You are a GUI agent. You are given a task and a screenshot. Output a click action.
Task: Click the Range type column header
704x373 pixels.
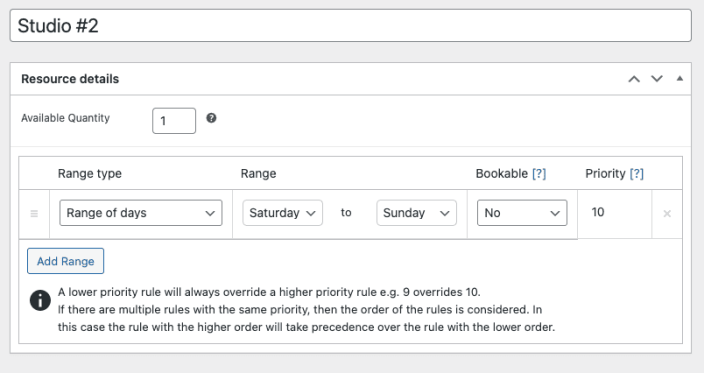(x=90, y=174)
